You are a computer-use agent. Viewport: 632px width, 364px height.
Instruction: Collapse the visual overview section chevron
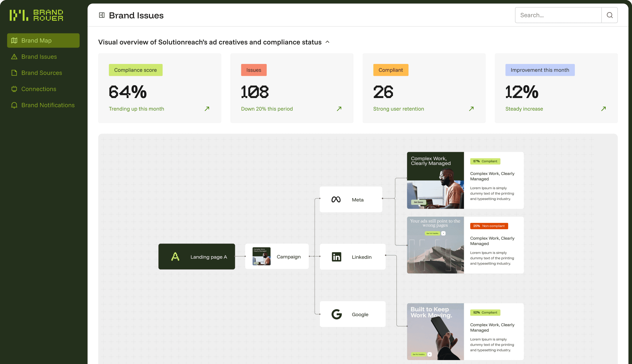tap(327, 42)
